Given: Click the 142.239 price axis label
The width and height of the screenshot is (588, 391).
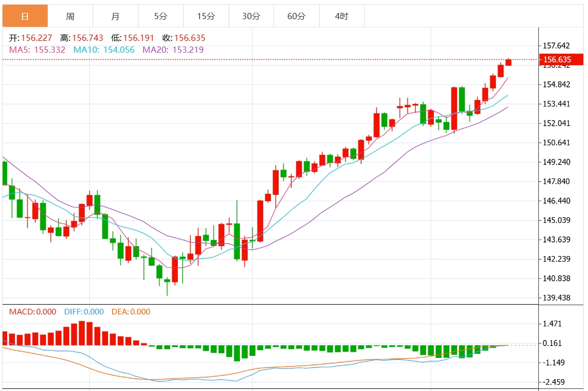Looking at the screenshot, I should 556,259.
